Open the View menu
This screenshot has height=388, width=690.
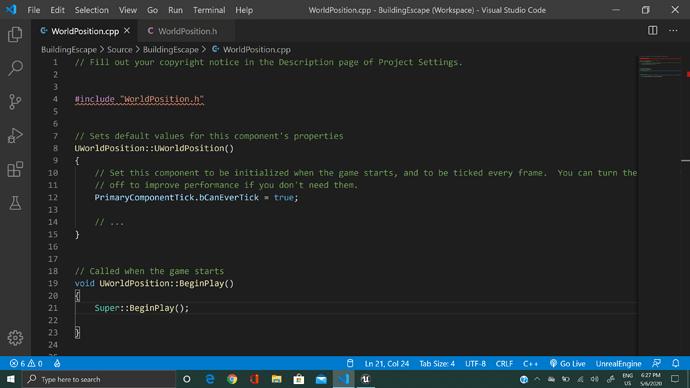(128, 10)
